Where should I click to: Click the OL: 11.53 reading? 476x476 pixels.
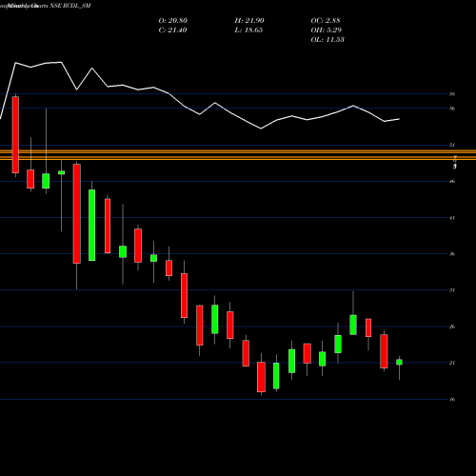click(327, 40)
